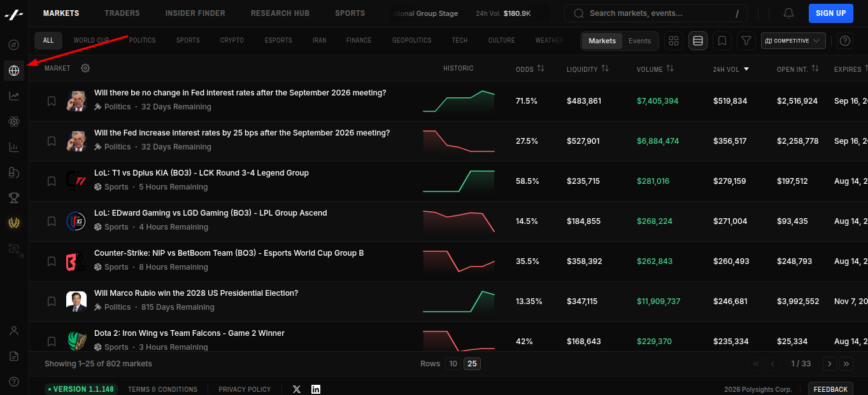The width and height of the screenshot is (868, 395).
Task: Click the Polysights logo at top left
Action: [14, 14]
